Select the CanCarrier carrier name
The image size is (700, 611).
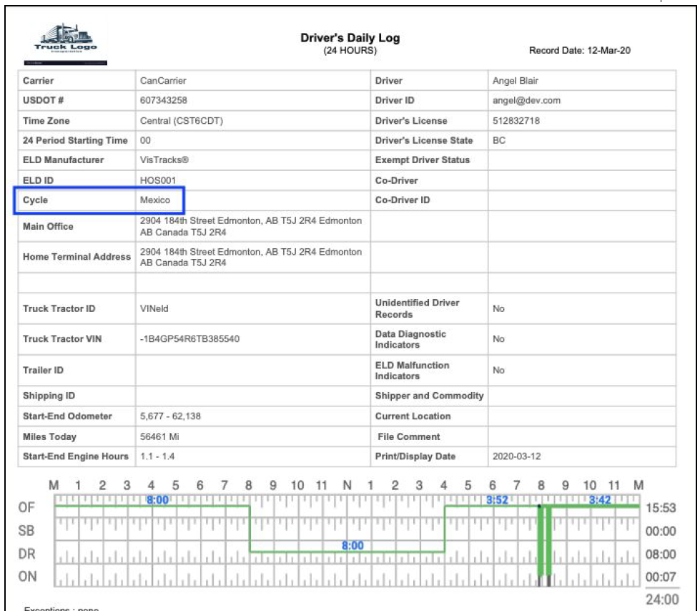coord(163,81)
